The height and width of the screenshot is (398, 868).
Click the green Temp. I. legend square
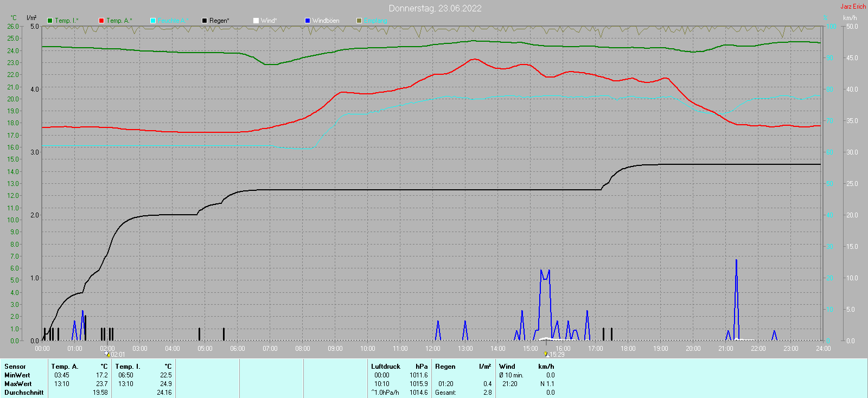(x=50, y=21)
